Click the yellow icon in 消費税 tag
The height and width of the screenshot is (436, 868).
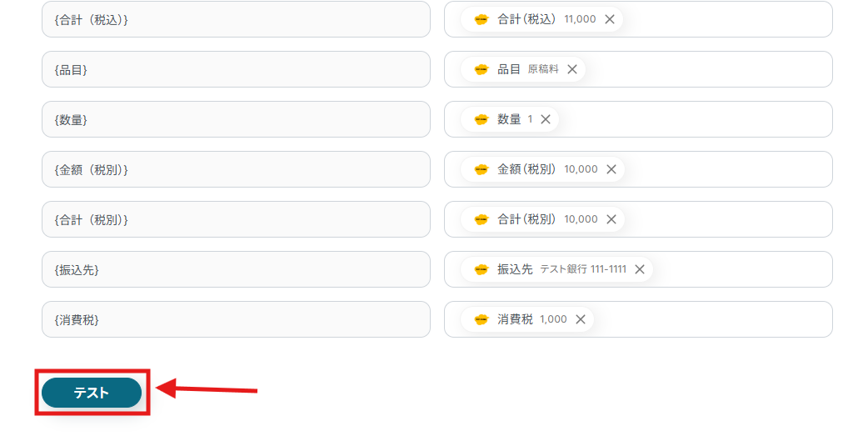pyautogui.click(x=481, y=319)
